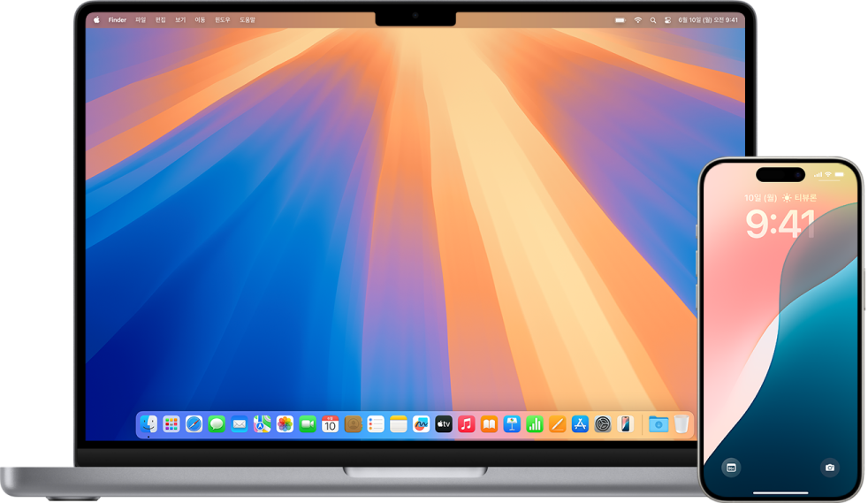The image size is (868, 503).
Task: Open the App Store in dock
Action: click(580, 424)
